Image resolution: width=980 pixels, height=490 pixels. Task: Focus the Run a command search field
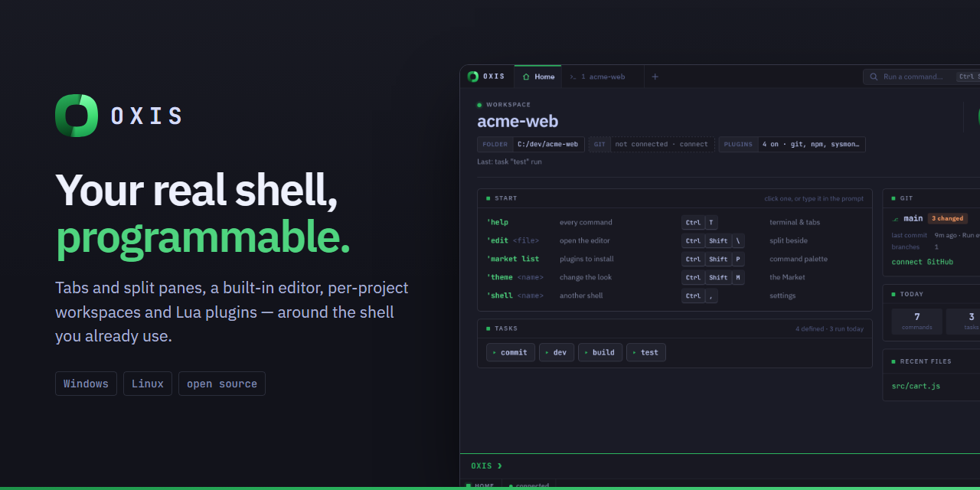[922, 77]
